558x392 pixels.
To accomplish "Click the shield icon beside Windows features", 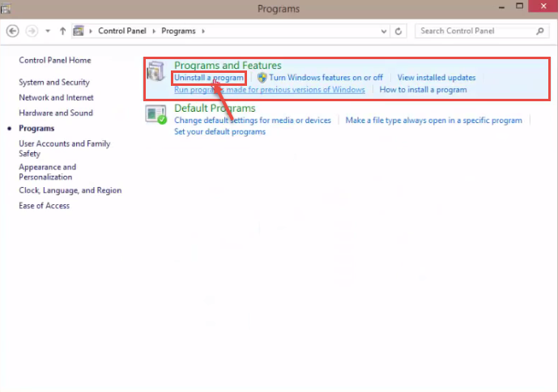I will [262, 78].
